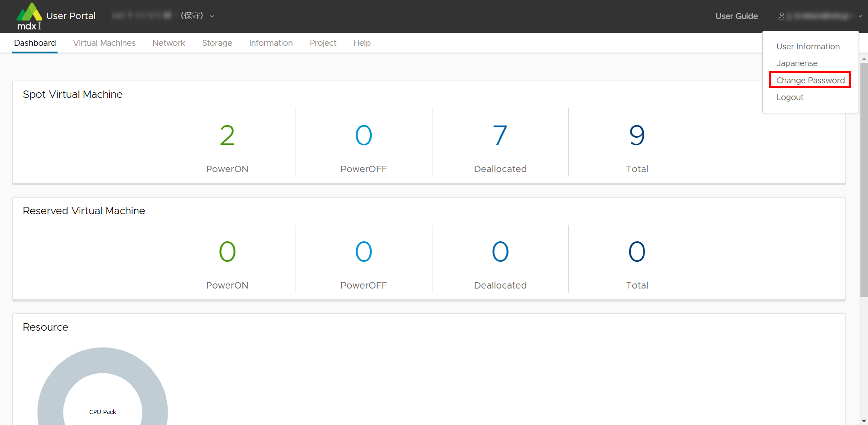
Task: Click the CPU Pack donut chart
Action: (102, 360)
